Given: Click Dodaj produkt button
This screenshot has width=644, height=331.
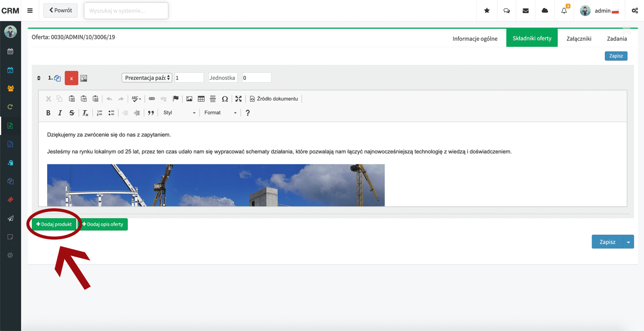Looking at the screenshot, I should coord(54,224).
